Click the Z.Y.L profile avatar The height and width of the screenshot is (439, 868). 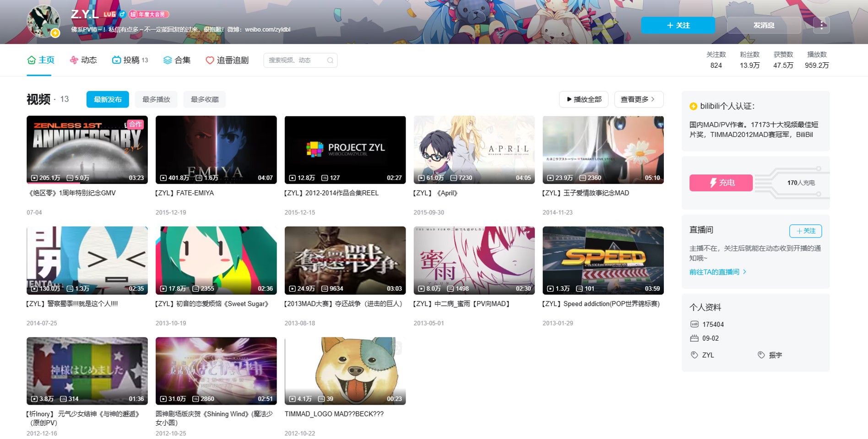click(43, 21)
